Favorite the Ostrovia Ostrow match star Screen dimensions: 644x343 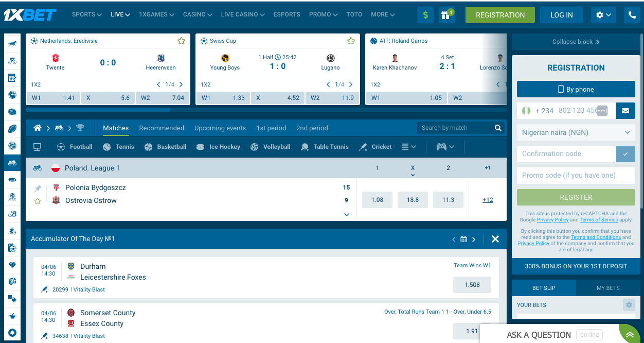38,201
